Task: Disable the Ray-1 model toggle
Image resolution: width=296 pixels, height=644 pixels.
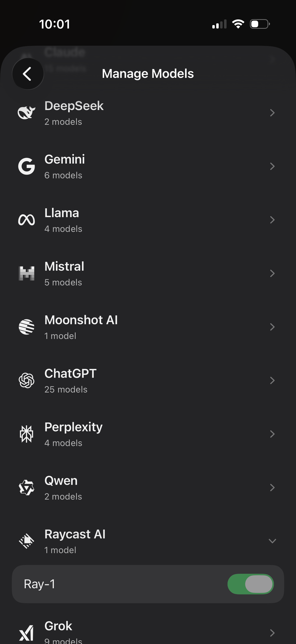Action: (x=251, y=584)
